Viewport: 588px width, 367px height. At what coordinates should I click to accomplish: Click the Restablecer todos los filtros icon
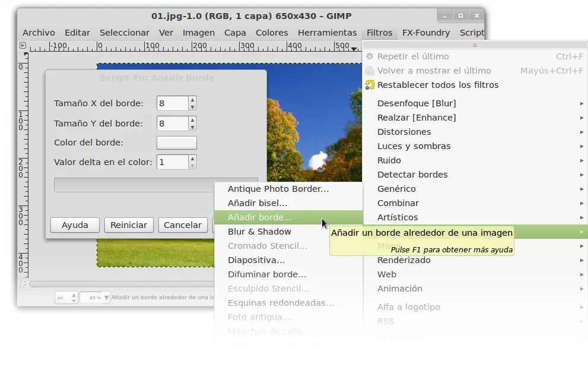(x=370, y=85)
